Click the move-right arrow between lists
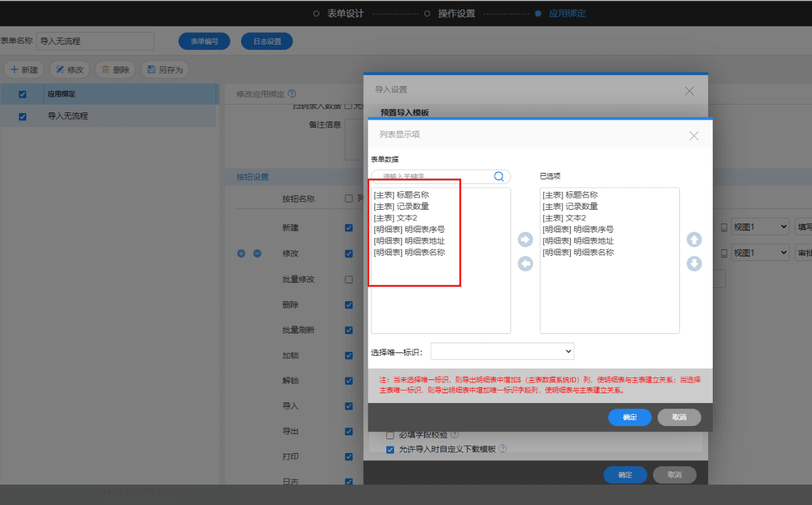Viewport: 812px width, 505px height. 525,240
